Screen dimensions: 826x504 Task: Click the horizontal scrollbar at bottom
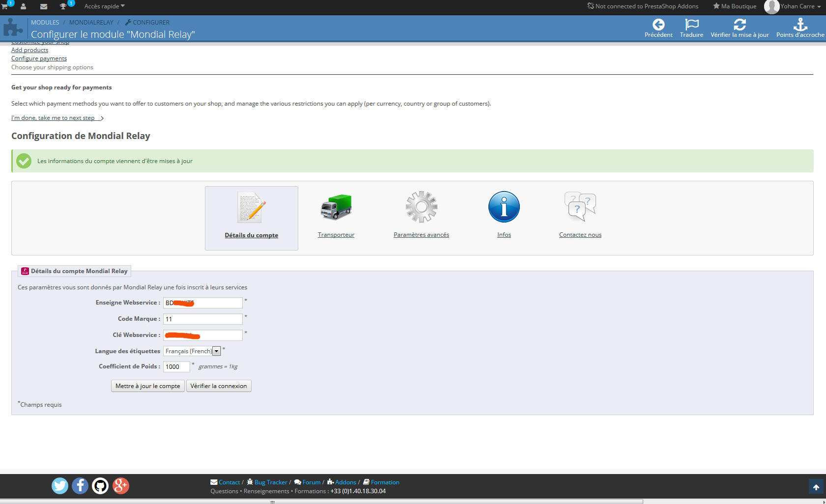click(x=321, y=502)
